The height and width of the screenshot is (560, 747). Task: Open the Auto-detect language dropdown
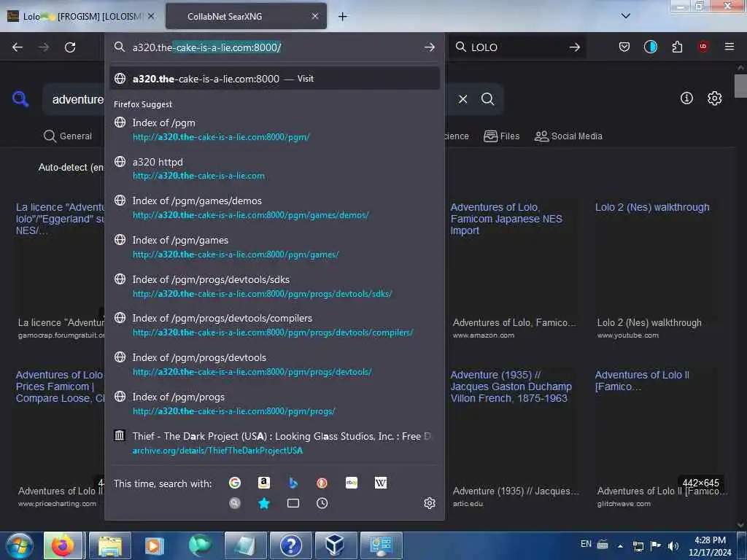coord(71,167)
